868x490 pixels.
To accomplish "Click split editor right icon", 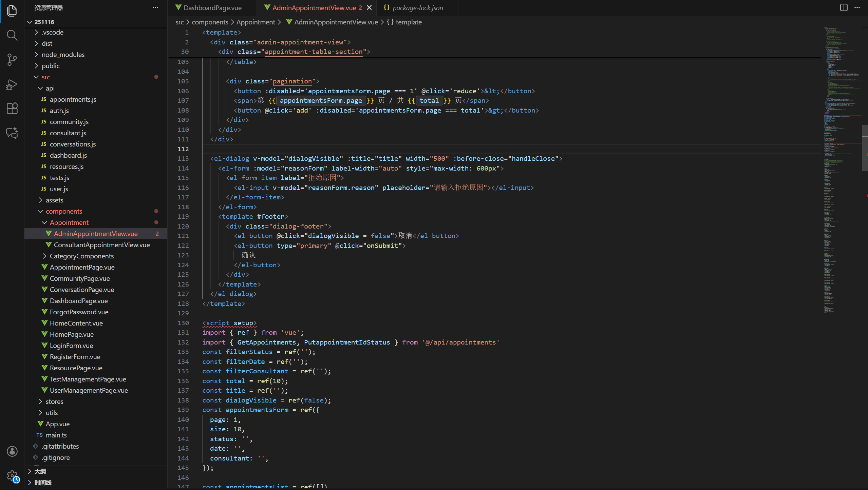I will pyautogui.click(x=844, y=7).
